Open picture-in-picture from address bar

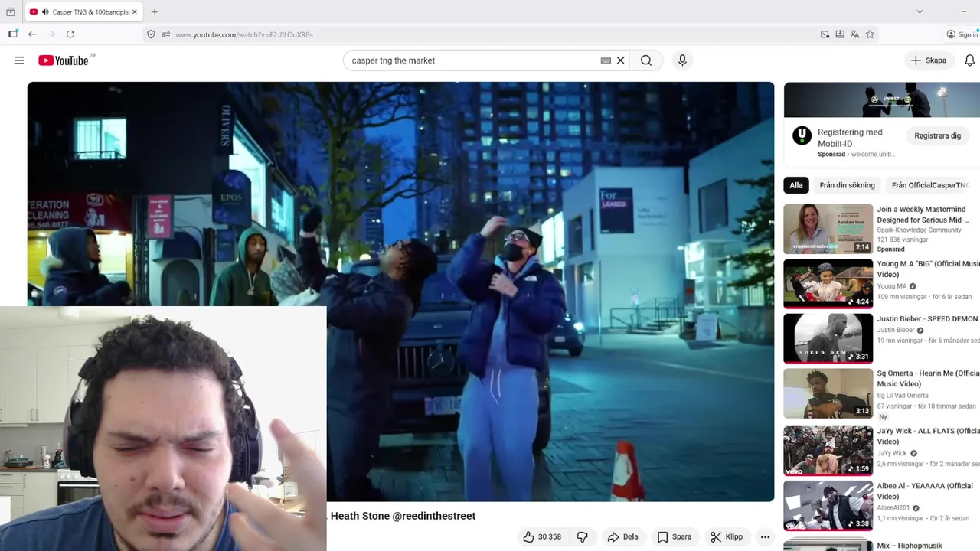pyautogui.click(x=825, y=34)
